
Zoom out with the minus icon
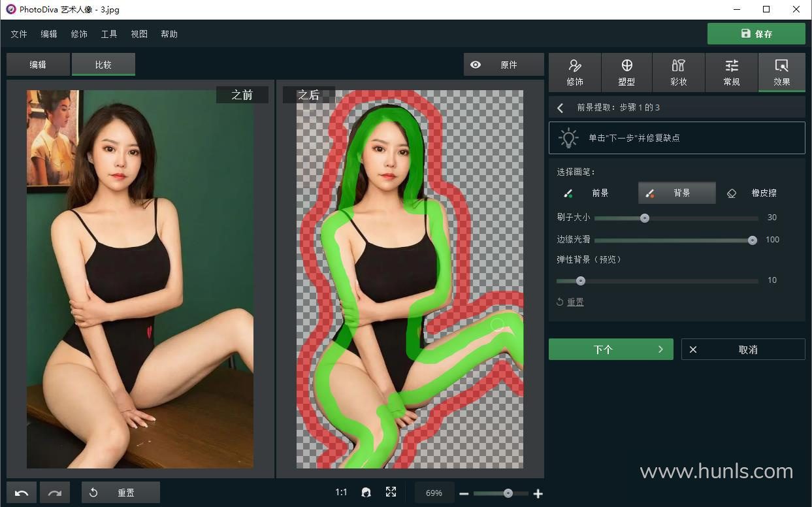(x=464, y=494)
